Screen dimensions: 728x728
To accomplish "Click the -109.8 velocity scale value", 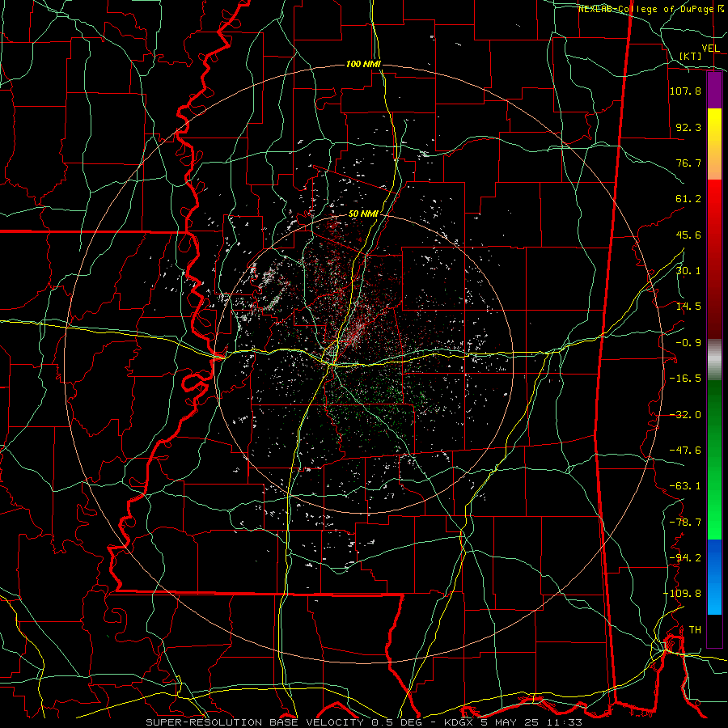I will [x=682, y=594].
